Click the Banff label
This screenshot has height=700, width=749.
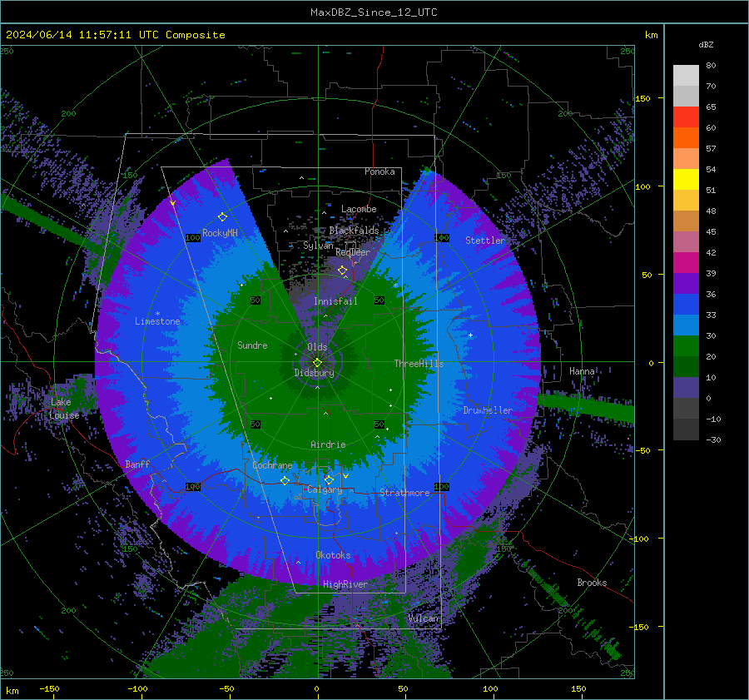[x=137, y=464]
